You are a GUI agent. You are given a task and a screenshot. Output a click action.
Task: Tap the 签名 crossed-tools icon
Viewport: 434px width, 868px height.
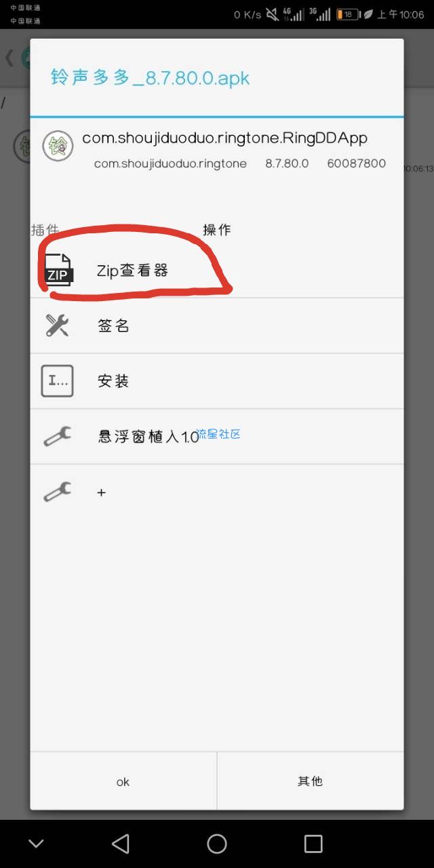coord(57,325)
